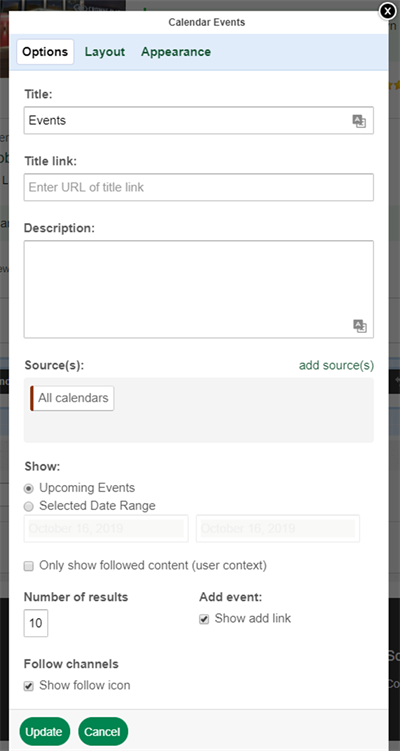Enable Only show followed content checkbox
This screenshot has height=751, width=400.
[x=29, y=566]
